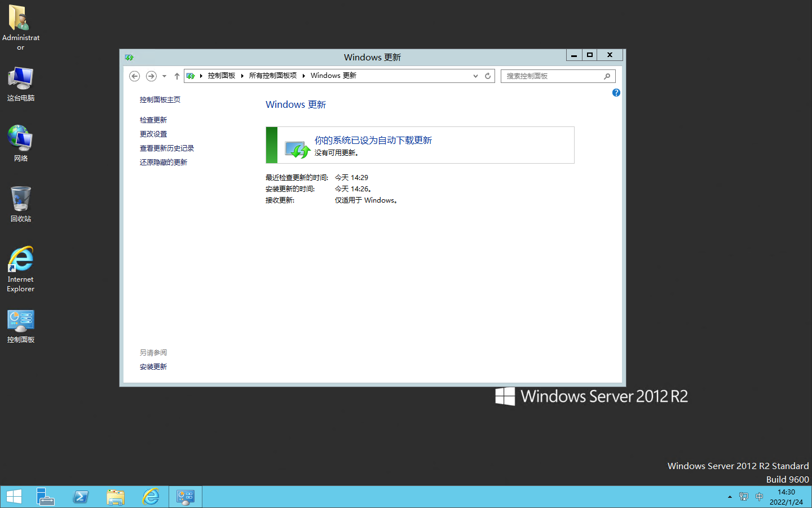Viewport: 812px width, 508px height.
Task: Click the title bar Windows Update icon
Action: [129, 57]
